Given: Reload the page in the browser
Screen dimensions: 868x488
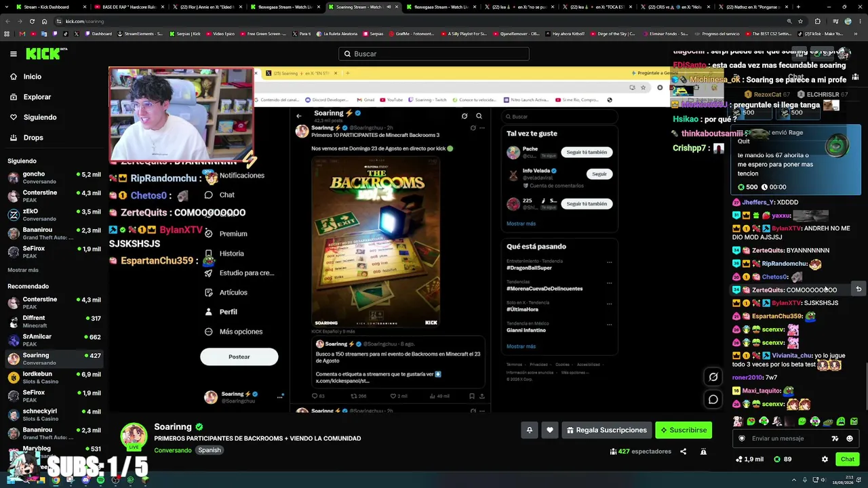Looking at the screenshot, I should click(x=32, y=21).
